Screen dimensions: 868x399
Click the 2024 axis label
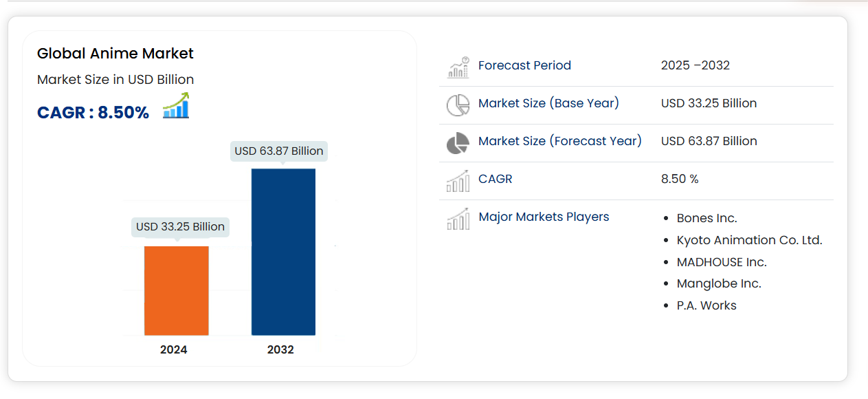pos(174,349)
